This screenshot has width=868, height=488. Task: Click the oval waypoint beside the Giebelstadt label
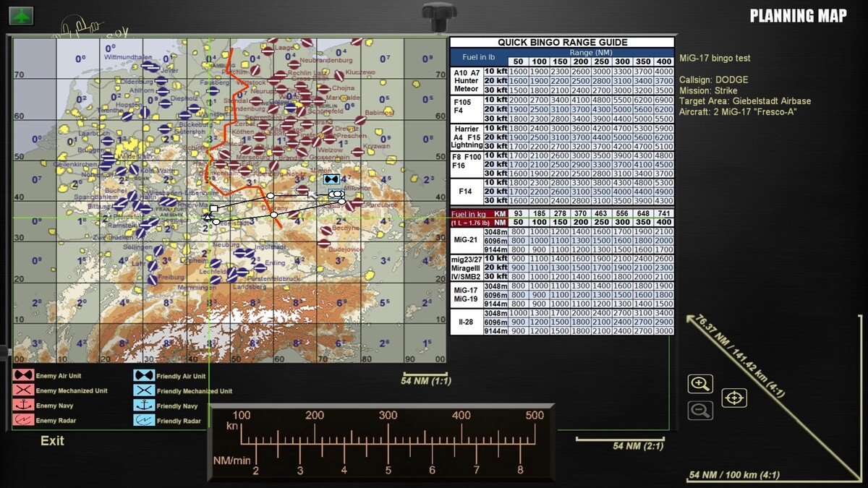point(216,222)
